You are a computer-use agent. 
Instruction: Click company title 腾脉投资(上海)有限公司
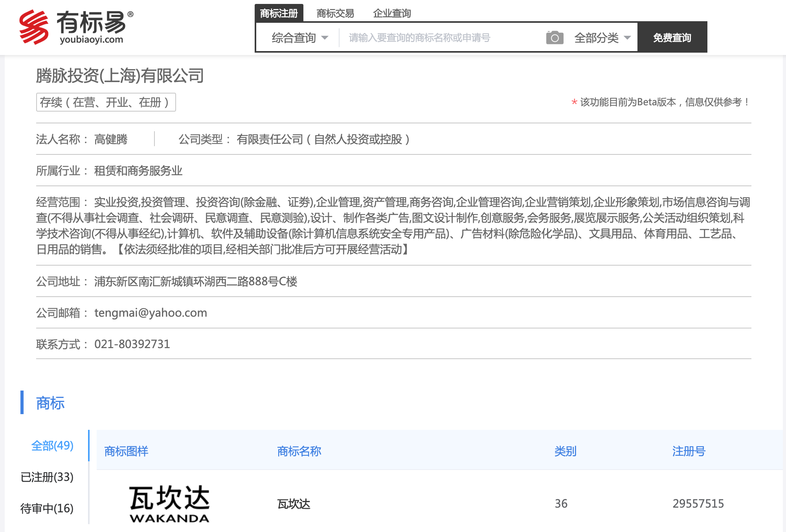(120, 75)
